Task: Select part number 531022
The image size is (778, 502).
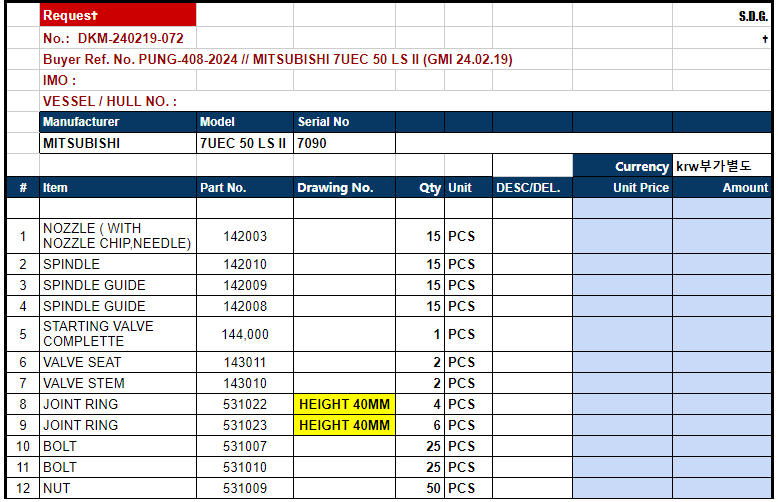Action: point(245,404)
